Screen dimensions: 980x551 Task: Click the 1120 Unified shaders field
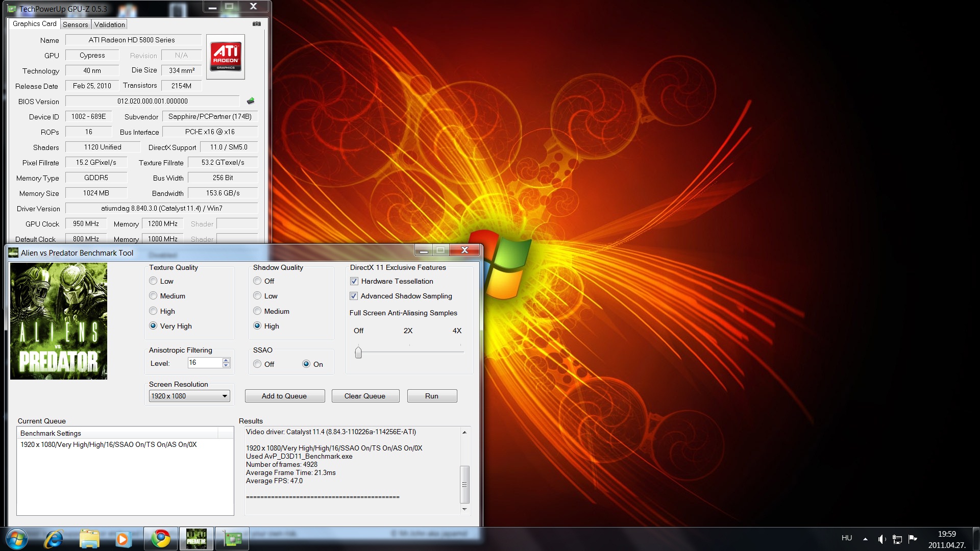(103, 147)
